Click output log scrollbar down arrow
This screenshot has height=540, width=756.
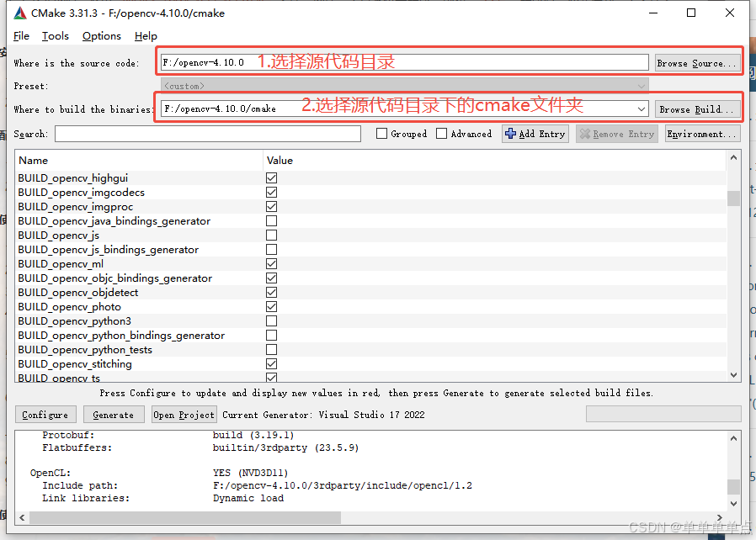click(x=733, y=503)
